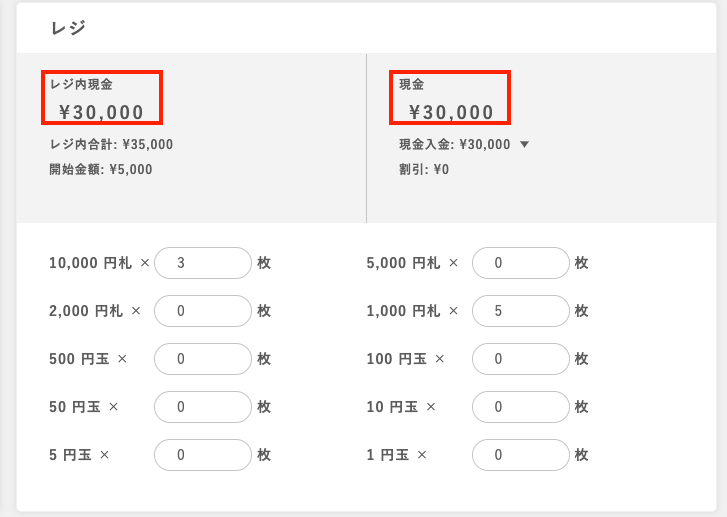Select the 1 円玉 count input
The height and width of the screenshot is (517, 727).
click(x=521, y=455)
